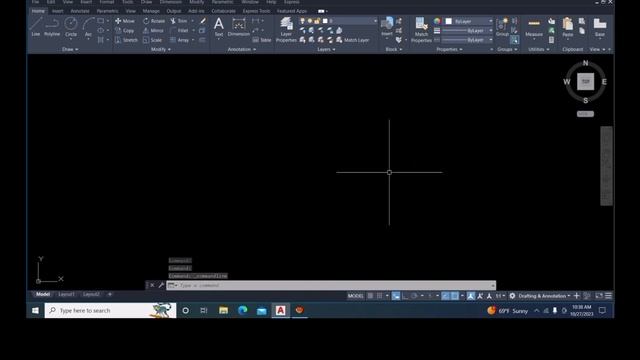This screenshot has height=360, width=640.
Task: Click the Match Layer tool
Action: pyautogui.click(x=352, y=40)
